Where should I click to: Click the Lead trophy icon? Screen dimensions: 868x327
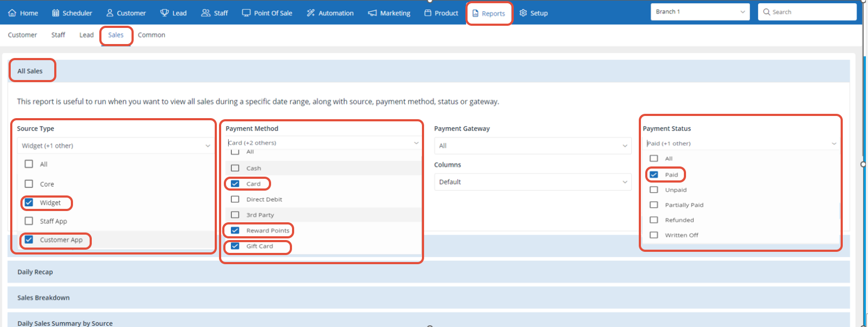(165, 13)
